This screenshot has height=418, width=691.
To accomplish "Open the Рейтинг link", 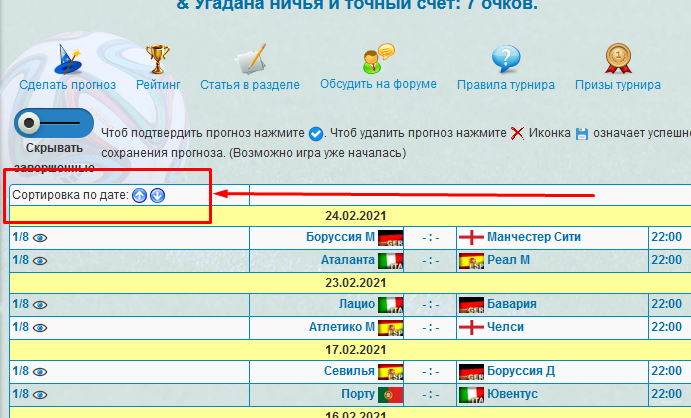I will (x=158, y=85).
